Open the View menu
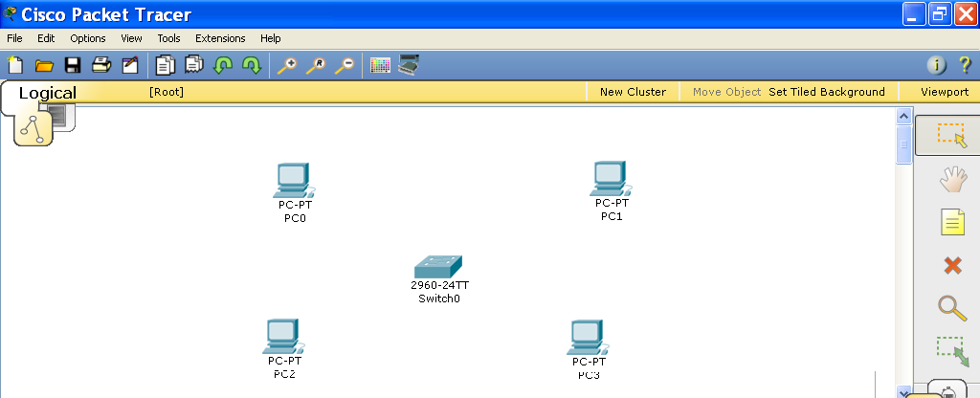The image size is (980, 398). tap(131, 38)
